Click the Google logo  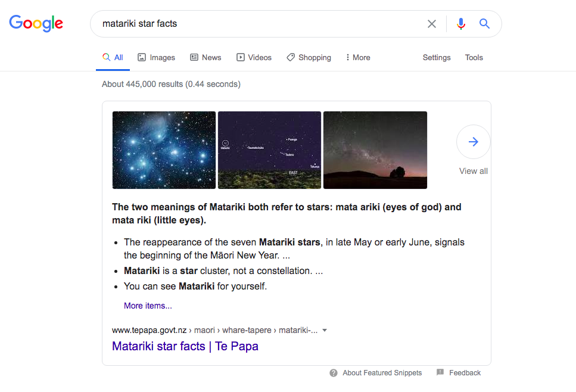tap(36, 24)
